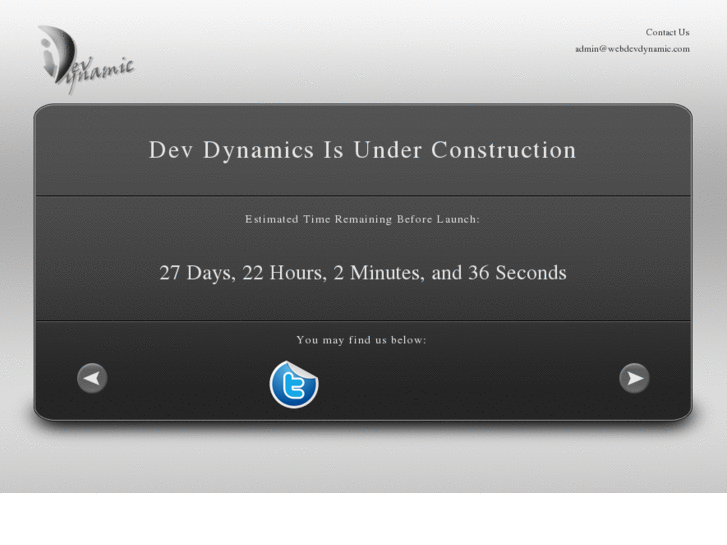Open the Twitter sticker icon

(x=294, y=385)
